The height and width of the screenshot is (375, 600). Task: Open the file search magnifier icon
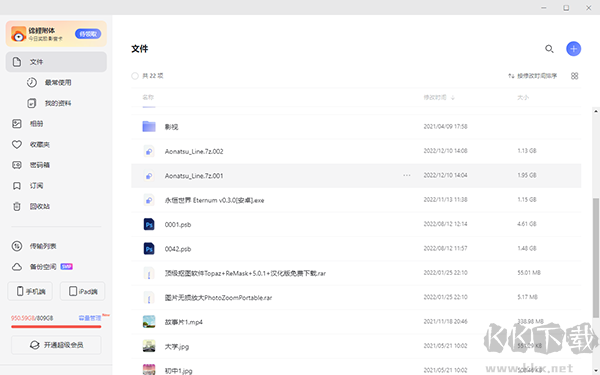pyautogui.click(x=549, y=49)
